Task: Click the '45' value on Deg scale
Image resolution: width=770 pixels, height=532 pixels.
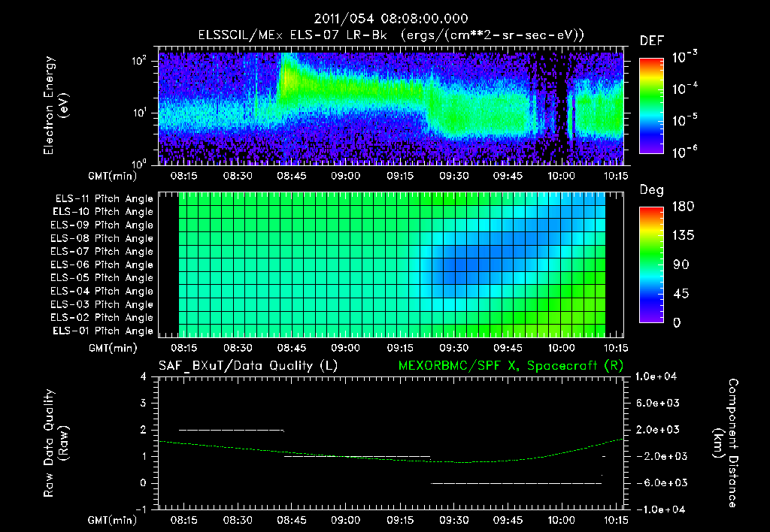Action: pyautogui.click(x=681, y=294)
